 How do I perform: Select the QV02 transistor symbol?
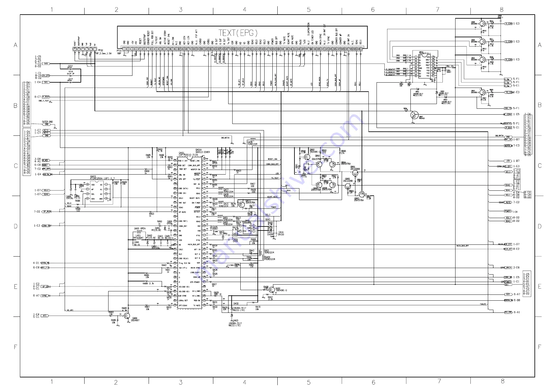pos(272,290)
